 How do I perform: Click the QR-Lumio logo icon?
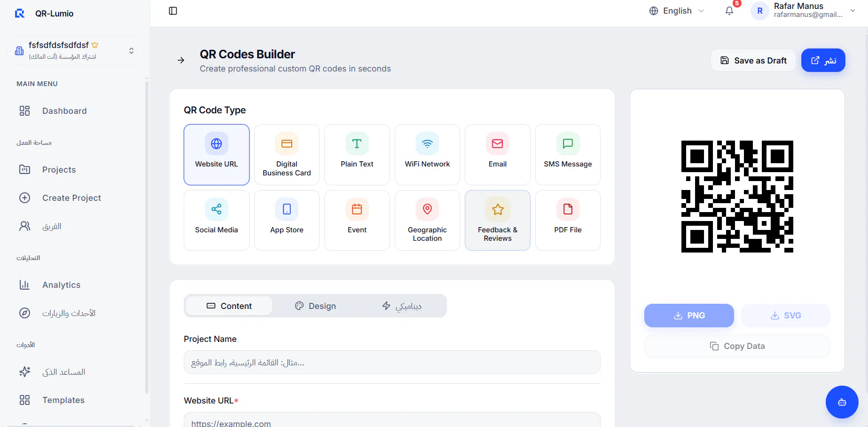coord(20,14)
